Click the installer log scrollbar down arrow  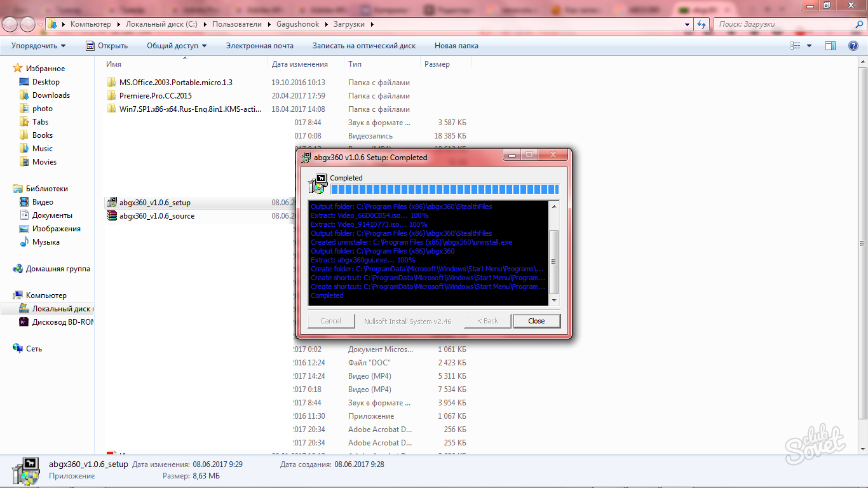pyautogui.click(x=553, y=301)
